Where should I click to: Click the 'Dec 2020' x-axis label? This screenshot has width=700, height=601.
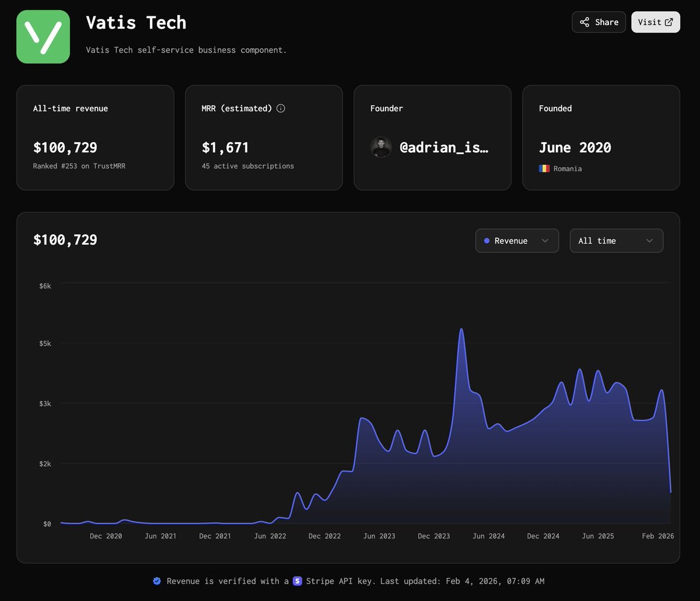106,536
